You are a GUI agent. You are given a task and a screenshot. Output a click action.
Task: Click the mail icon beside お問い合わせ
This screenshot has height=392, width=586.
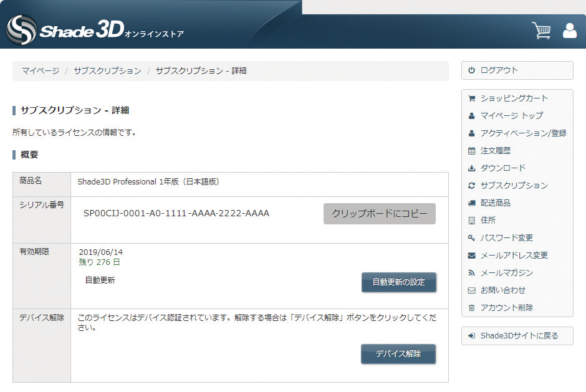tap(472, 290)
